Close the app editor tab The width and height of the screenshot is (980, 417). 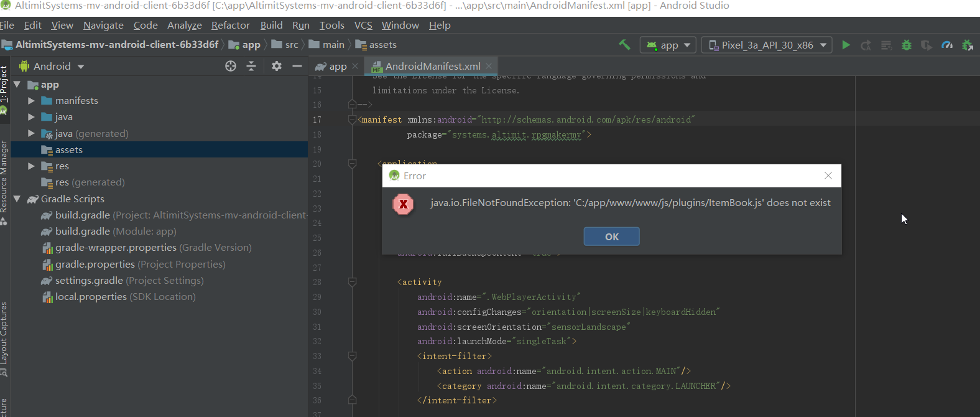[x=355, y=66]
